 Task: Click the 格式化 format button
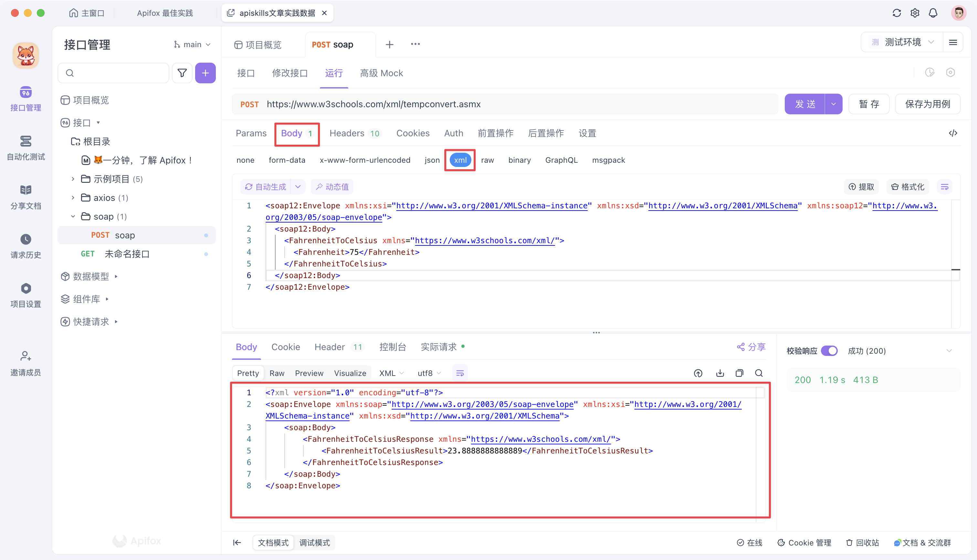[908, 187]
